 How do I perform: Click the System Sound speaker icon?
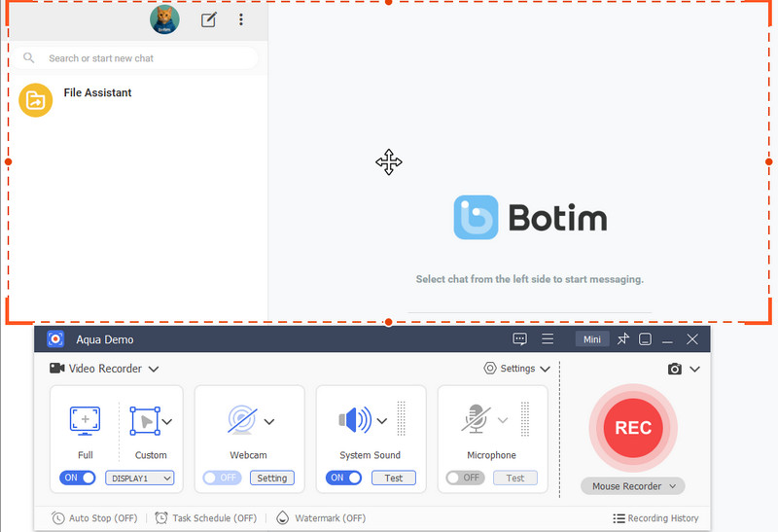point(355,420)
